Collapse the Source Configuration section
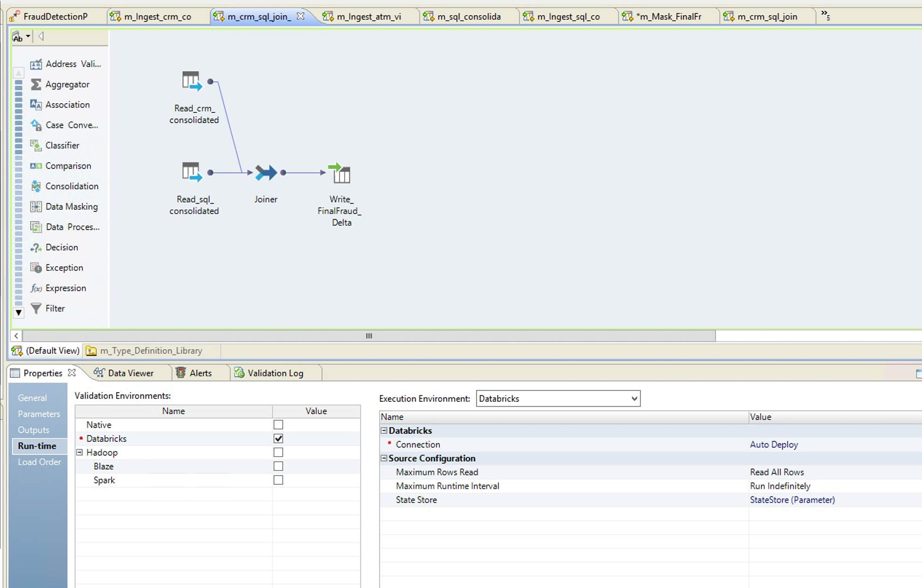The height and width of the screenshot is (588, 922). click(x=384, y=459)
